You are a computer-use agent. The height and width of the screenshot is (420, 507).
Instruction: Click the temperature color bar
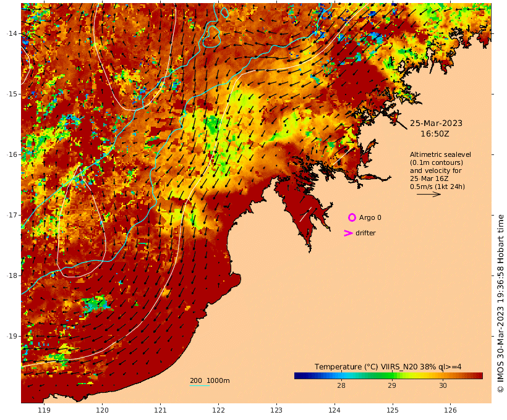[x=388, y=376]
